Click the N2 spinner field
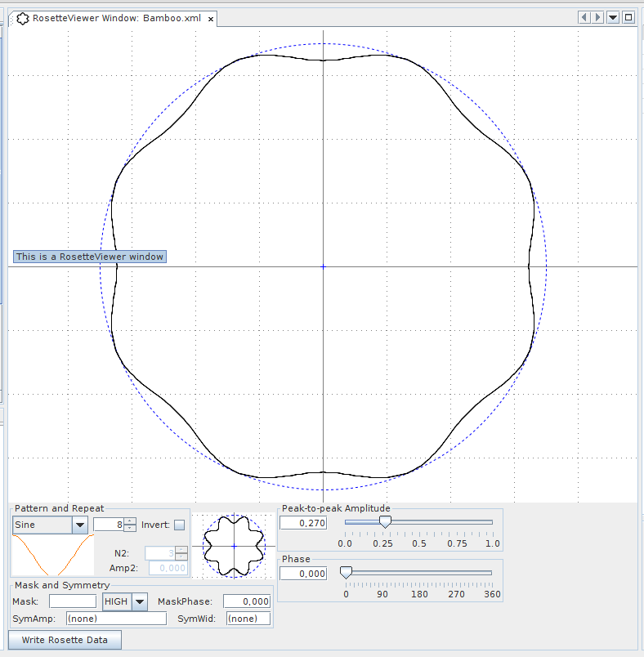 pos(160,553)
